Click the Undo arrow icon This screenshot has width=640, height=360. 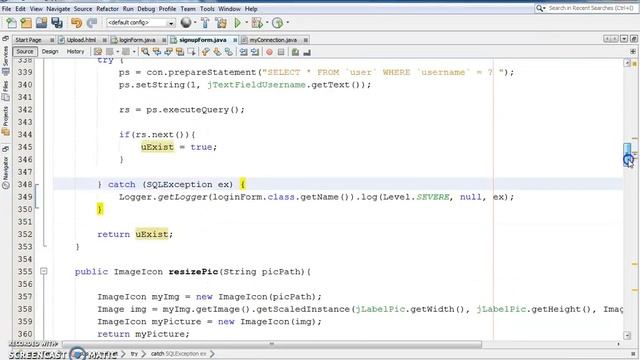pyautogui.click(x=76, y=23)
